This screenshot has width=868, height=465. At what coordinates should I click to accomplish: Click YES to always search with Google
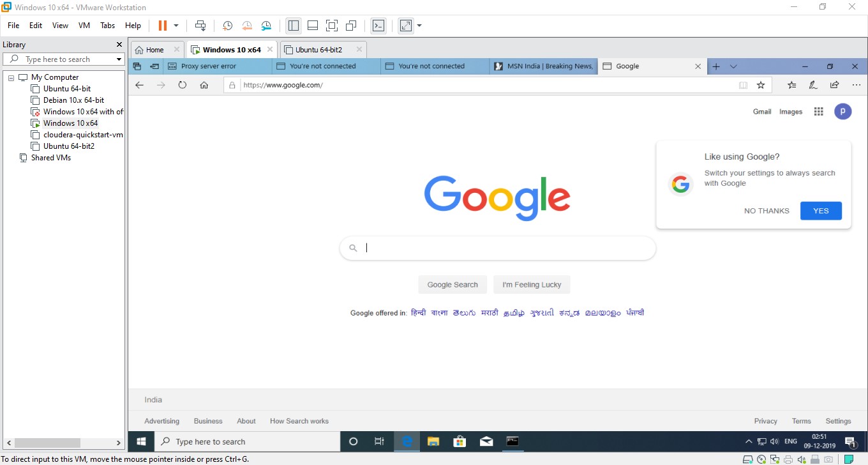821,211
